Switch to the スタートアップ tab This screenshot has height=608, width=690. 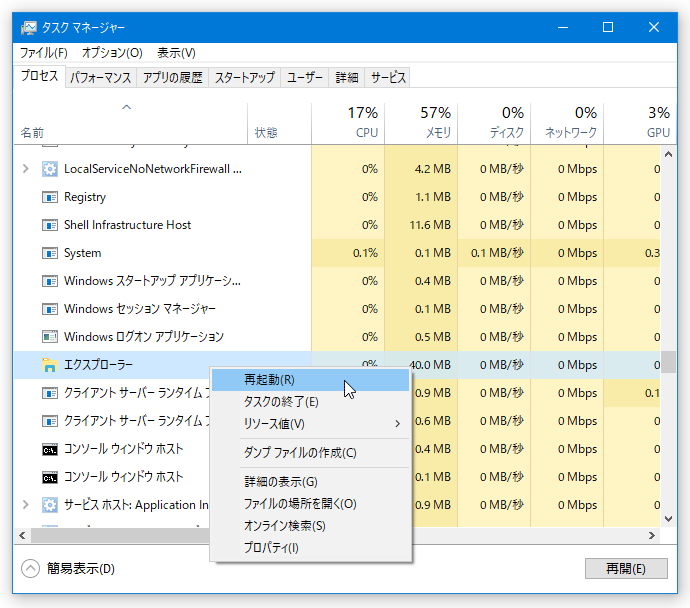click(245, 78)
